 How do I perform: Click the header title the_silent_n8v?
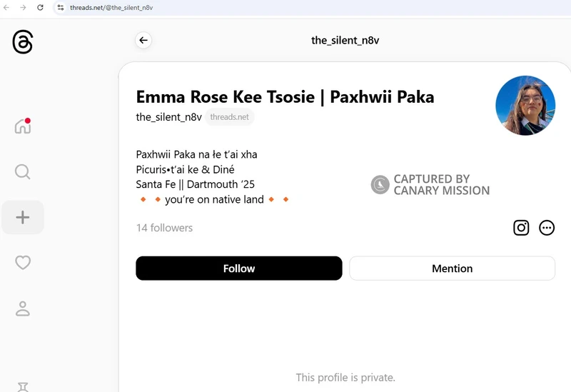click(x=345, y=41)
